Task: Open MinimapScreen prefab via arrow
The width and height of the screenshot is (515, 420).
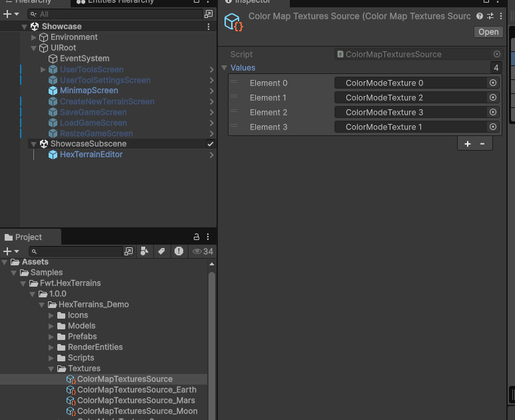Action: [211, 91]
